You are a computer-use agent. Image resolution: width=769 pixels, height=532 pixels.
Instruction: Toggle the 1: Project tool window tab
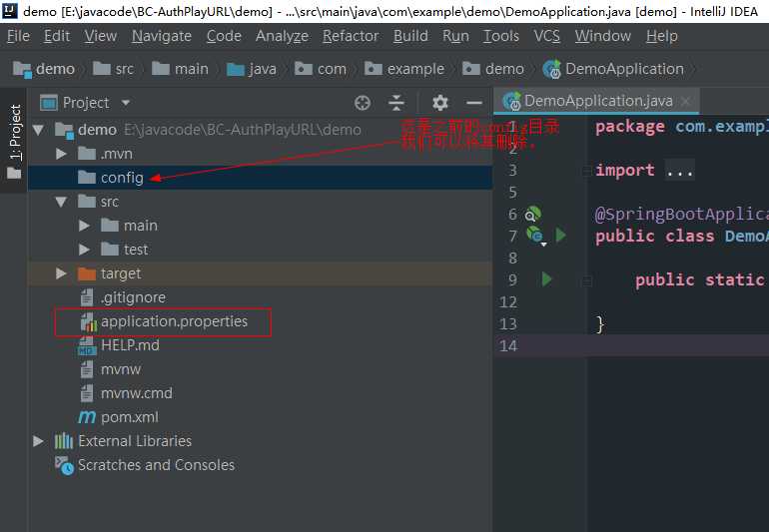(x=14, y=141)
